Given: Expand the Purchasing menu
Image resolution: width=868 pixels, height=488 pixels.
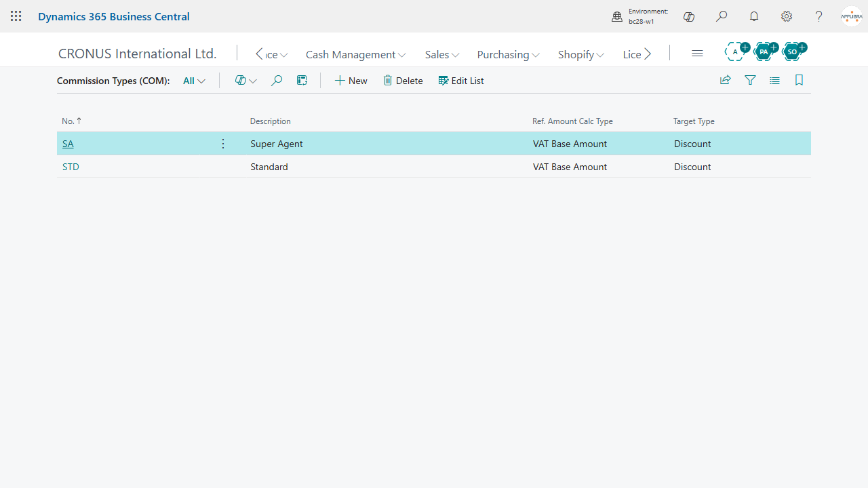Looking at the screenshot, I should (x=509, y=54).
